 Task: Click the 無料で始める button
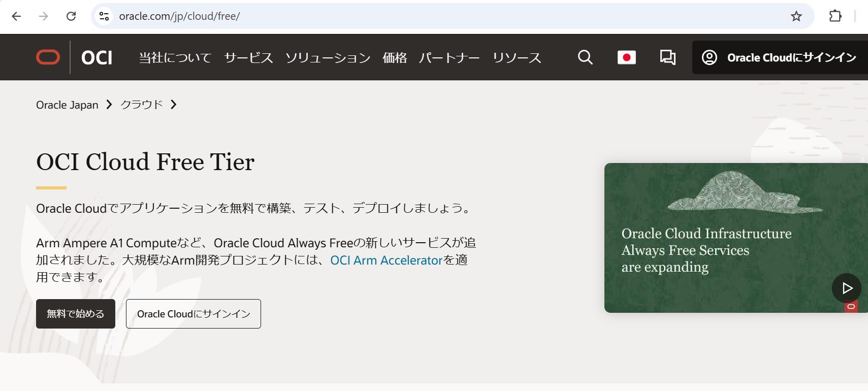(76, 314)
